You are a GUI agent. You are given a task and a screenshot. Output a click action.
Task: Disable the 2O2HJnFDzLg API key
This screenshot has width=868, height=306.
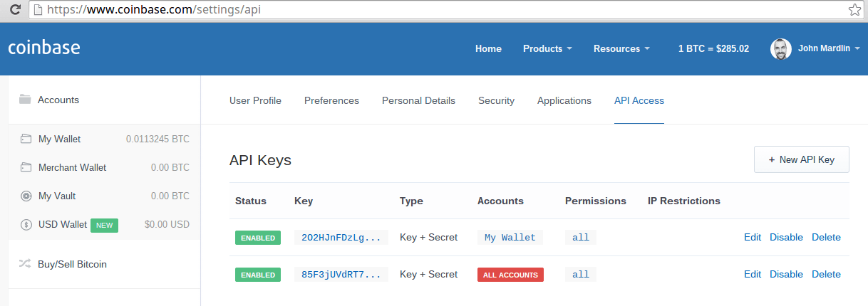(786, 237)
